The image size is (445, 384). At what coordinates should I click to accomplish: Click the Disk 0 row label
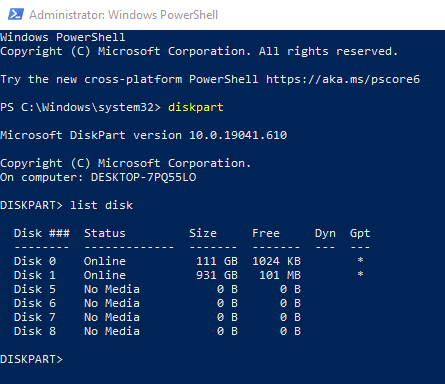35,261
